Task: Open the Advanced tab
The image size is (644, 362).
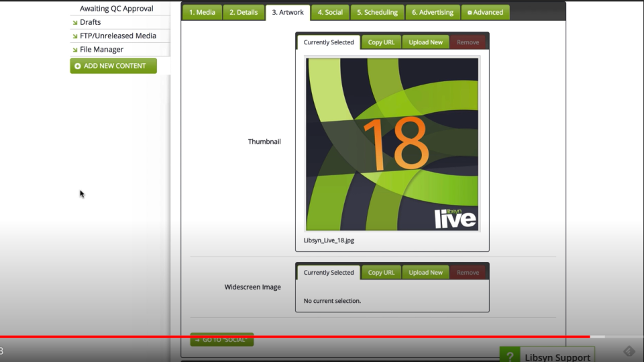Action: [x=486, y=12]
